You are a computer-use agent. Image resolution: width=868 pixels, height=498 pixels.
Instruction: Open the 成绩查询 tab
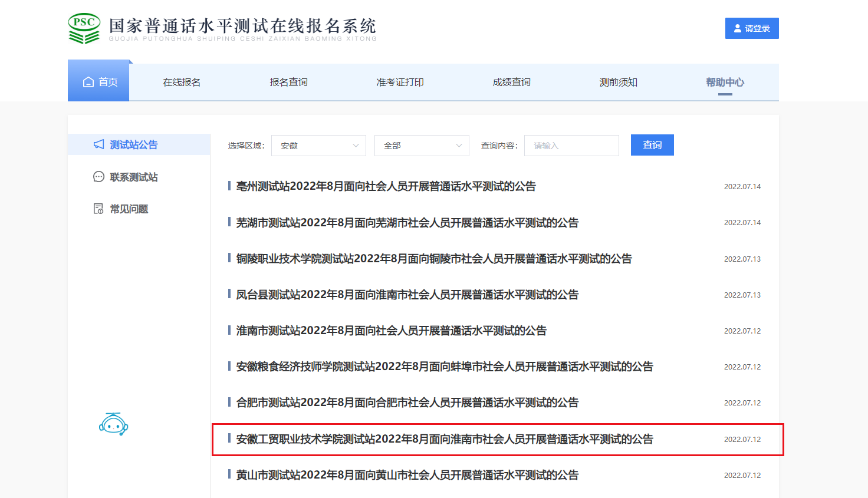coord(511,82)
